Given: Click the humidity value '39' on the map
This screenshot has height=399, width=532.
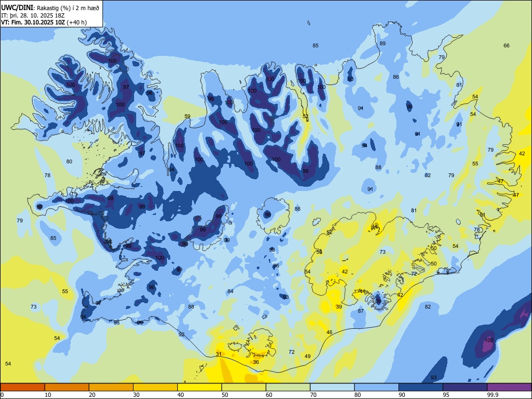Looking at the screenshot, I should tap(339, 307).
